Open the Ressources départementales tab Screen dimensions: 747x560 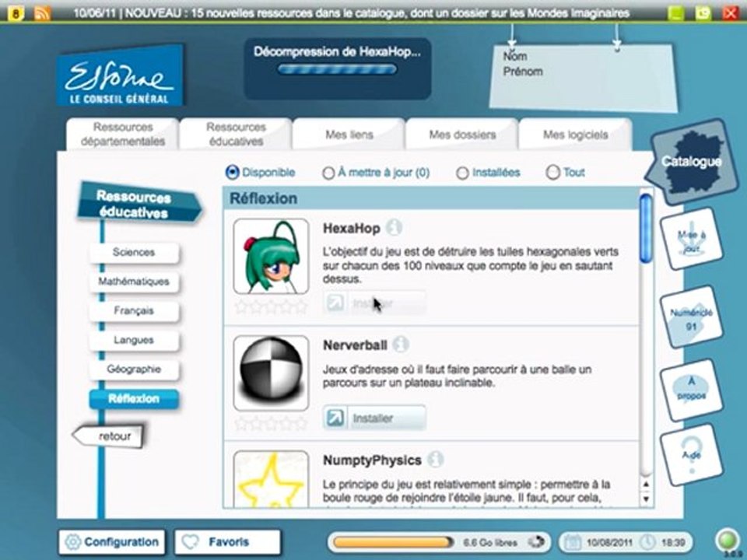122,135
